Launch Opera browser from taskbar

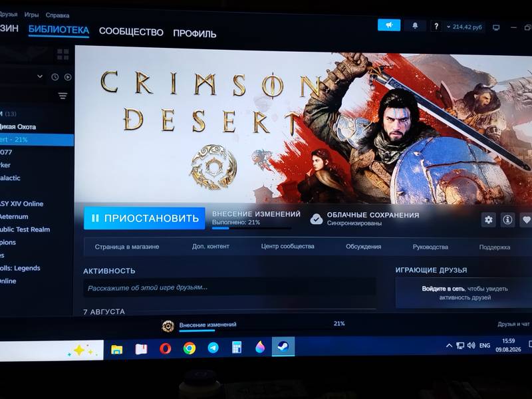tap(165, 348)
